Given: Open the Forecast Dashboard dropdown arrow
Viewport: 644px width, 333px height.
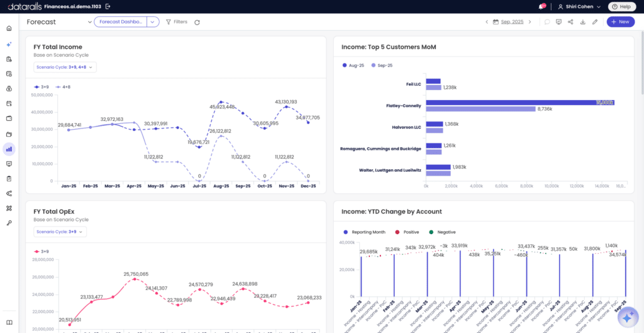Looking at the screenshot, I should (x=153, y=22).
